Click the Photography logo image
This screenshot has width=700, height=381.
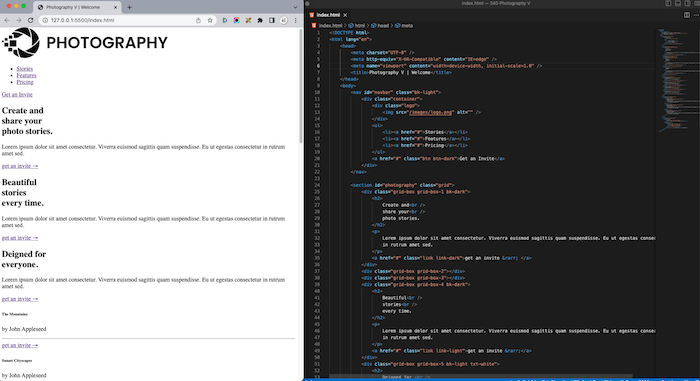point(85,42)
